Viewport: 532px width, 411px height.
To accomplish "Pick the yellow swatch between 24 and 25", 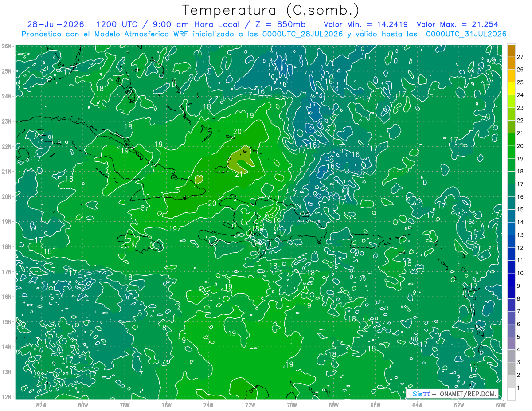I will (511, 89).
